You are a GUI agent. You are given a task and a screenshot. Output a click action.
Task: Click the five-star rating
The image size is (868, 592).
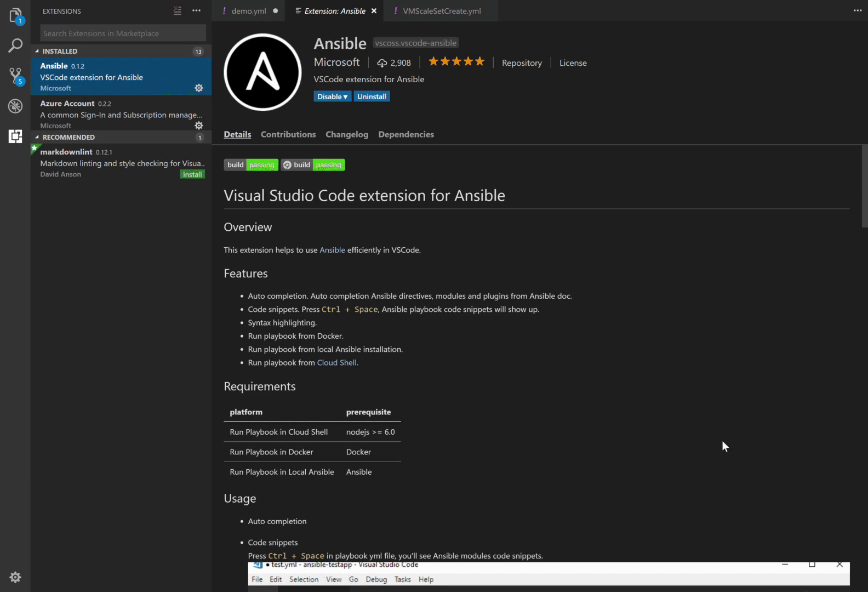[x=456, y=61]
